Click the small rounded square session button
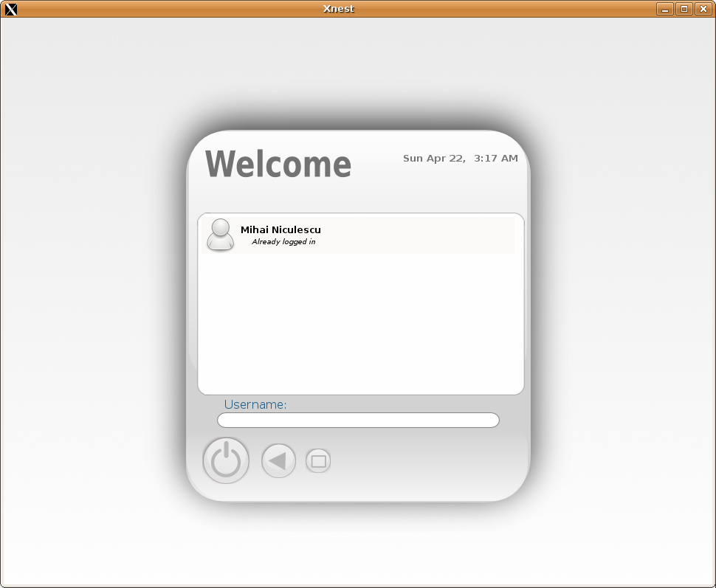 (318, 460)
